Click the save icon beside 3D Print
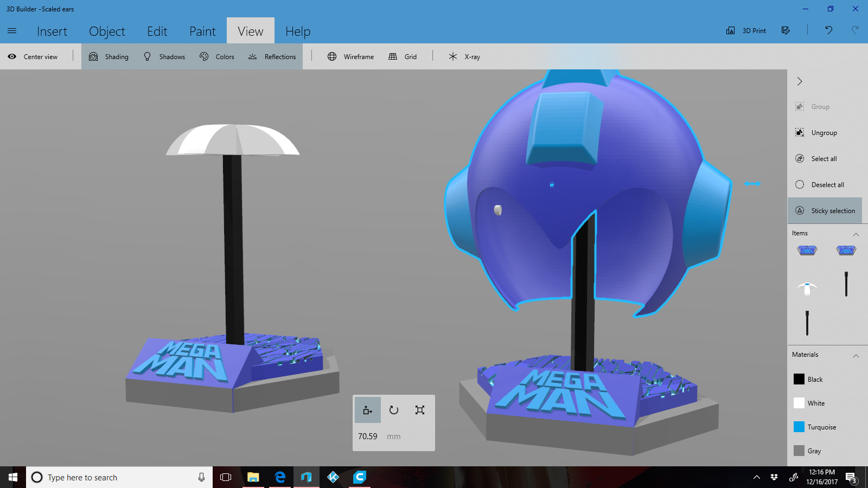 point(786,31)
